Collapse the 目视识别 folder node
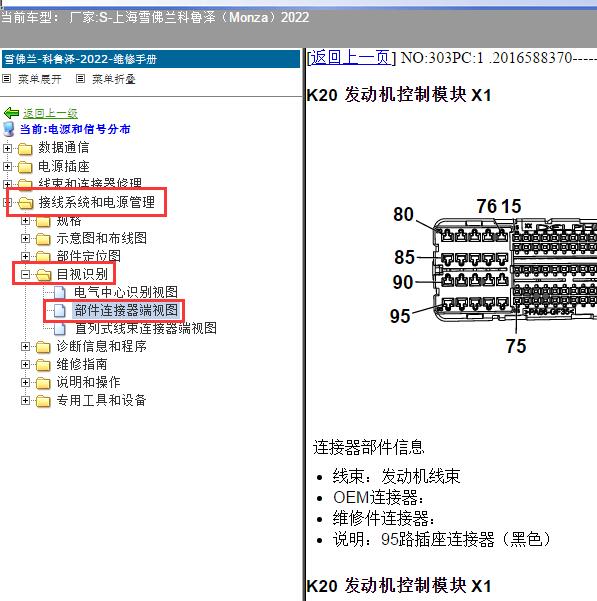597x601 pixels. (x=25, y=274)
